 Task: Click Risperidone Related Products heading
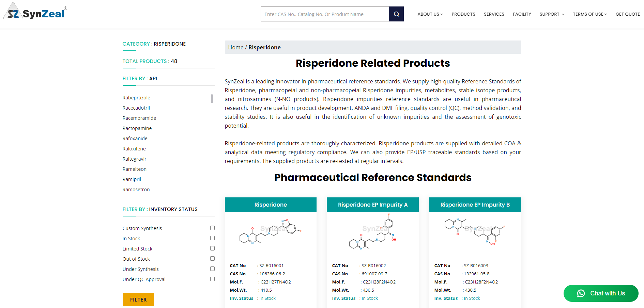coord(373,63)
